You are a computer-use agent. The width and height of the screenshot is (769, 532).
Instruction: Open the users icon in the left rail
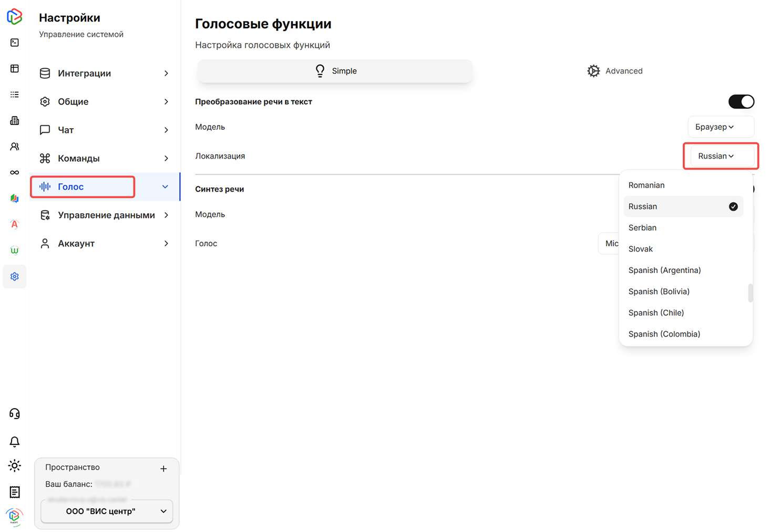pyautogui.click(x=15, y=147)
